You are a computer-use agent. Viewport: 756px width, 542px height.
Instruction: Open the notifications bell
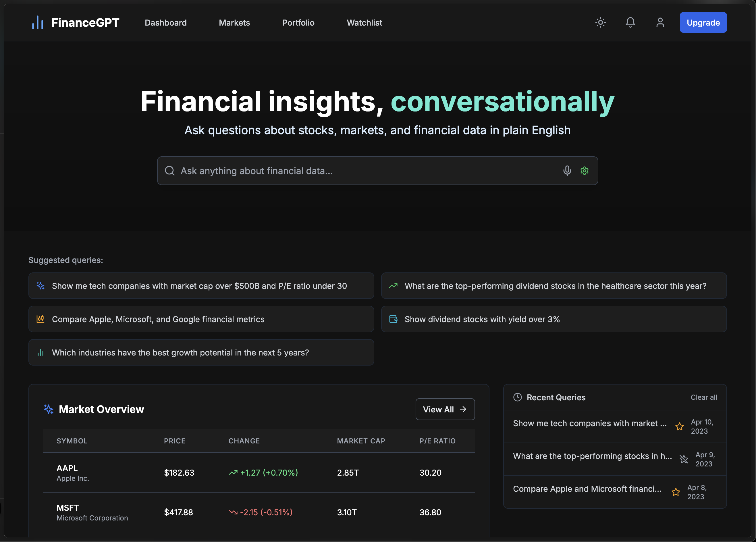click(x=630, y=23)
